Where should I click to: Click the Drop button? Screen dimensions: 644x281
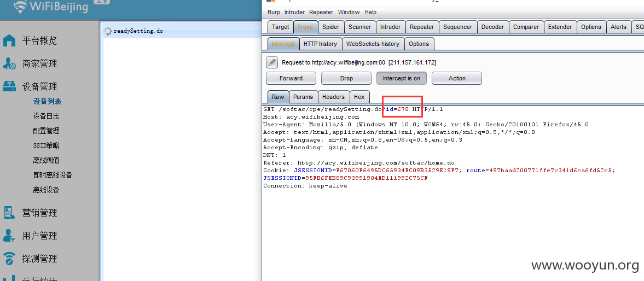pos(347,78)
